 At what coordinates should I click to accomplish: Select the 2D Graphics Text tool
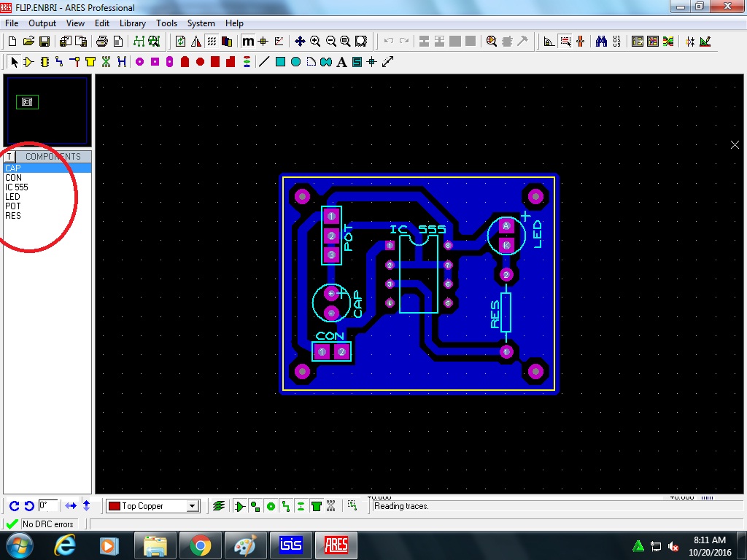(x=341, y=62)
